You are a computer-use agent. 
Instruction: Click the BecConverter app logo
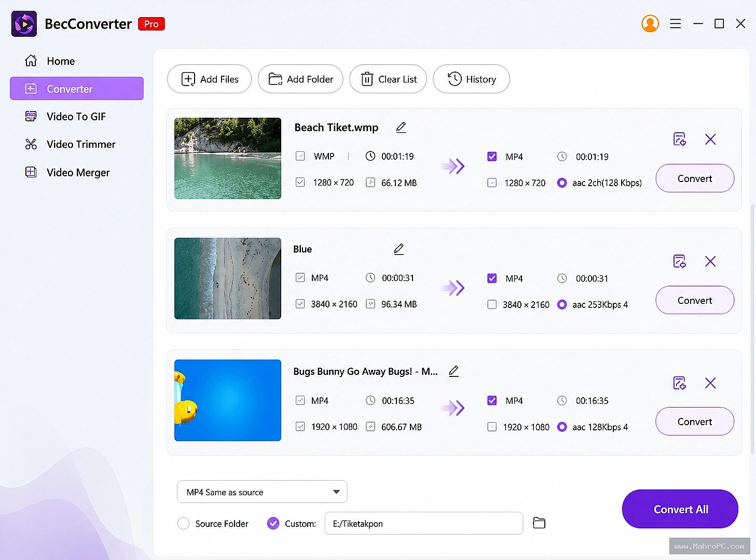[24, 24]
